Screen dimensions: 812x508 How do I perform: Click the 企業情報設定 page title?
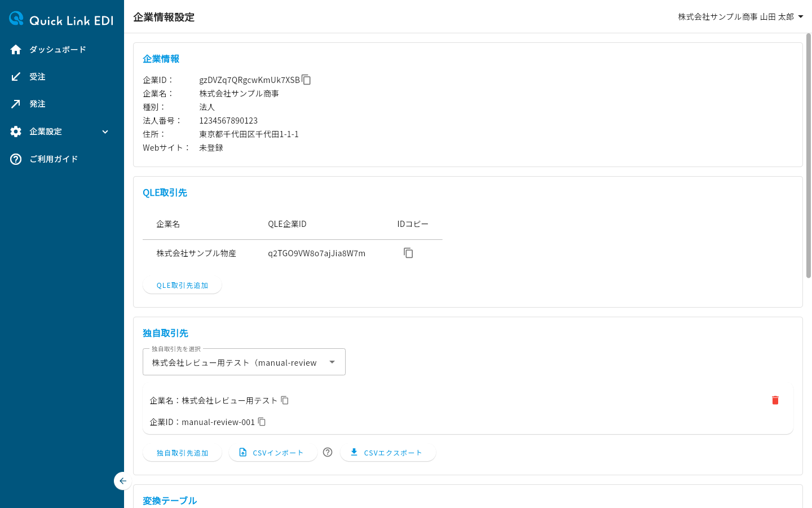(x=164, y=17)
